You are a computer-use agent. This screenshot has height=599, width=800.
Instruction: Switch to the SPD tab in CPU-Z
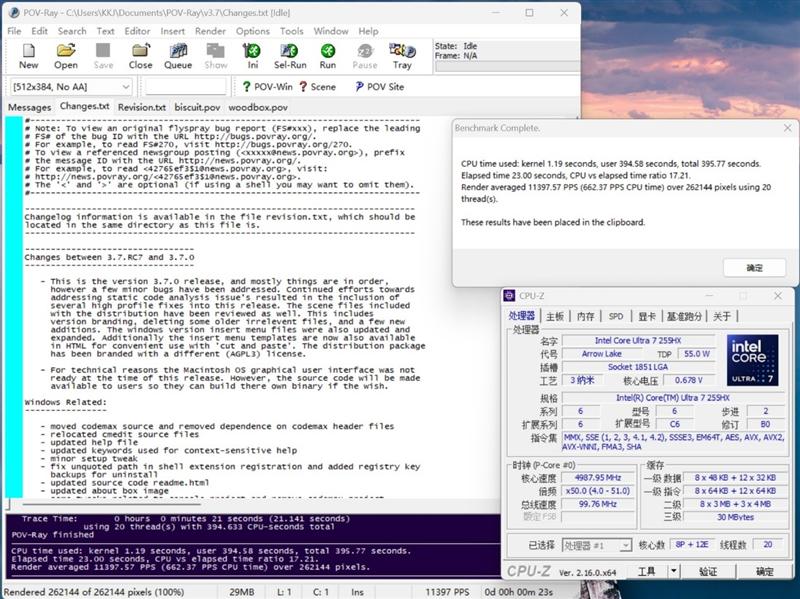[x=615, y=316]
